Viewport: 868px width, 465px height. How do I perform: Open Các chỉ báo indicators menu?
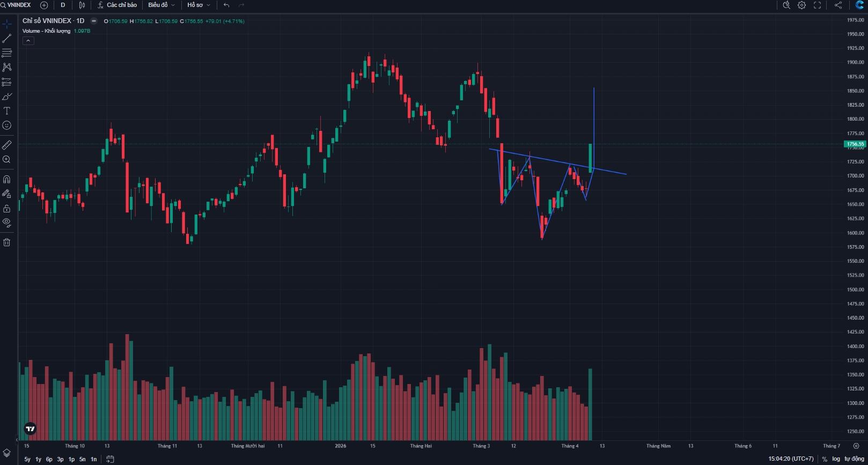pyautogui.click(x=117, y=5)
